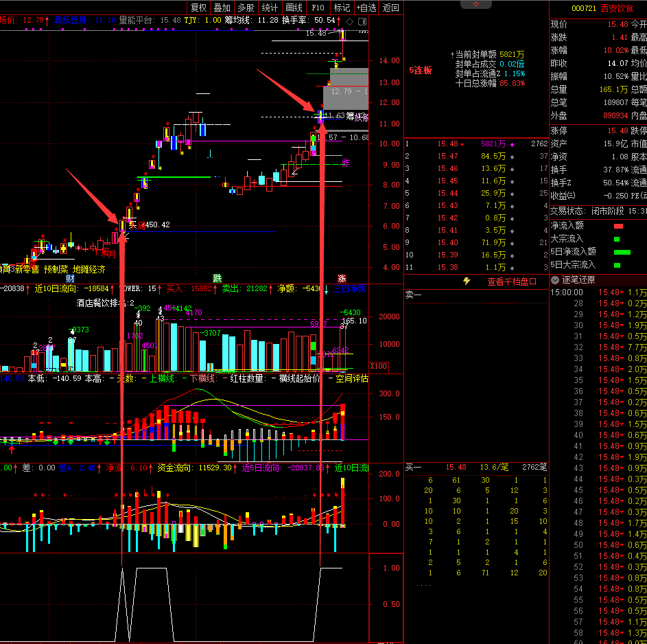Click the 地摊经济 concept tag
Screen dimensions: 647x644
point(89,270)
